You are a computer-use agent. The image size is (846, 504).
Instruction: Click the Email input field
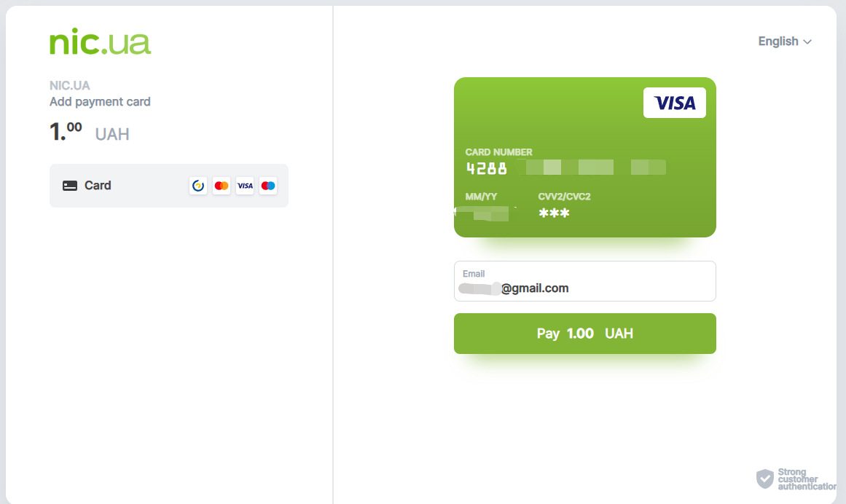point(585,281)
